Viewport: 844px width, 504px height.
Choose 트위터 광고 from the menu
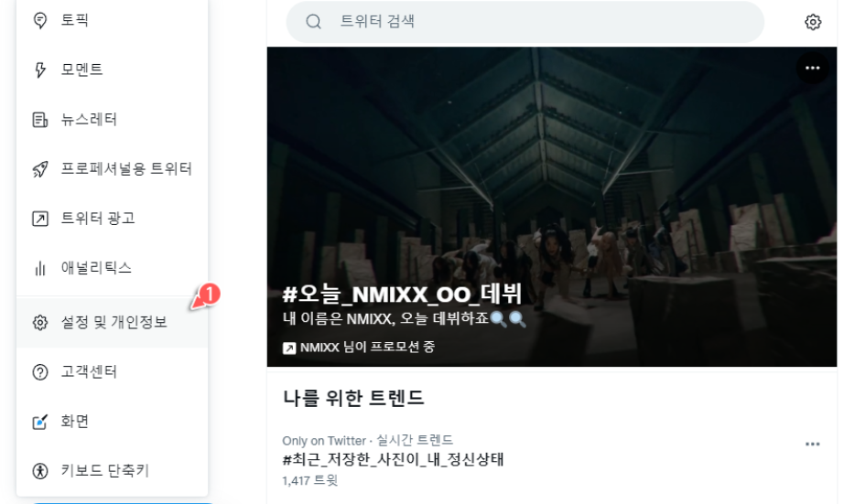(x=112, y=219)
